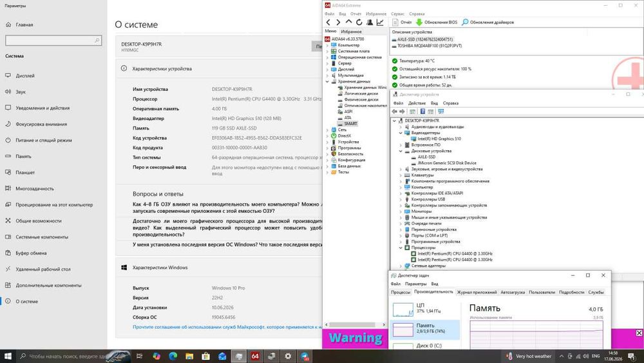Open Windows Start menu
644x363 pixels.
coord(8,356)
